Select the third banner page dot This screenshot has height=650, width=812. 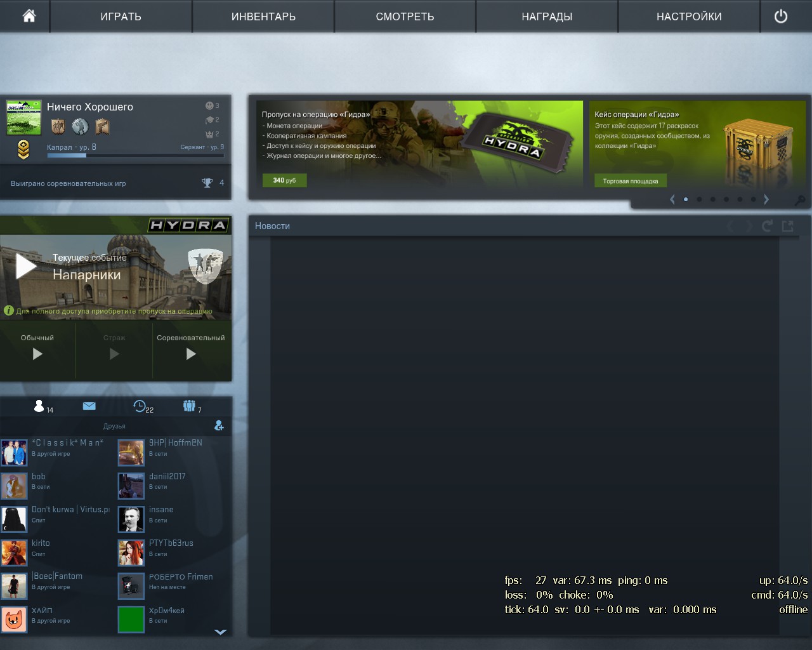click(x=712, y=199)
